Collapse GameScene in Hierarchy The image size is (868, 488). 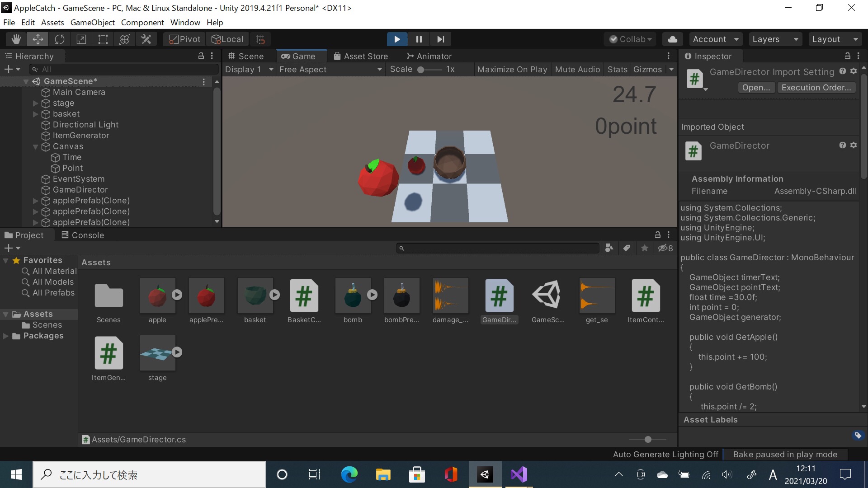(x=26, y=81)
